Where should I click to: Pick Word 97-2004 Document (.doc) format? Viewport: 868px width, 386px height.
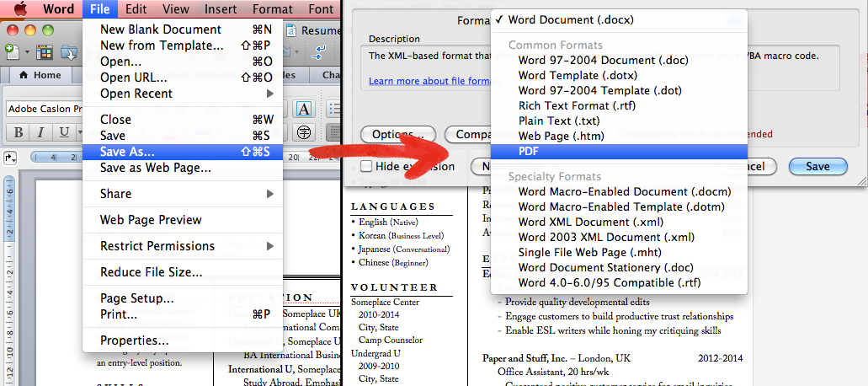619,60
